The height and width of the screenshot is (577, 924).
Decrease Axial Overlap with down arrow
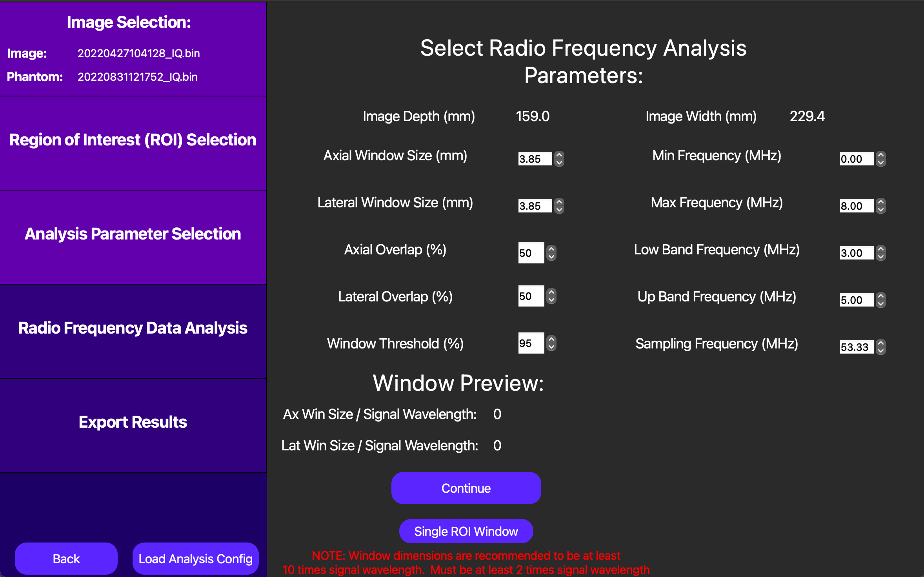551,256
